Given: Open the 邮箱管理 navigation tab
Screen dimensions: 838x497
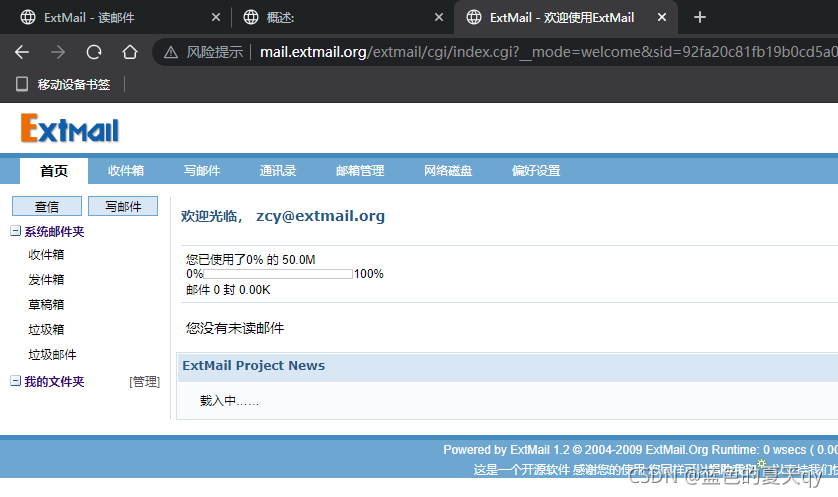Looking at the screenshot, I should click(x=360, y=171).
